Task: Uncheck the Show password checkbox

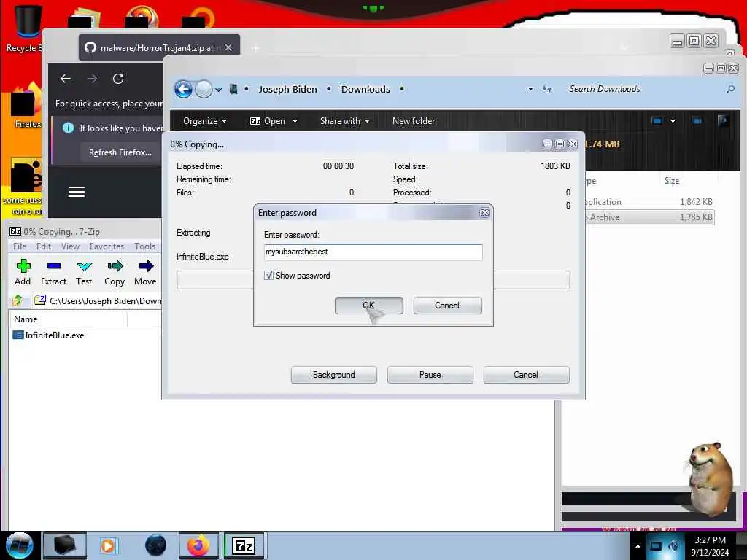Action: click(268, 275)
